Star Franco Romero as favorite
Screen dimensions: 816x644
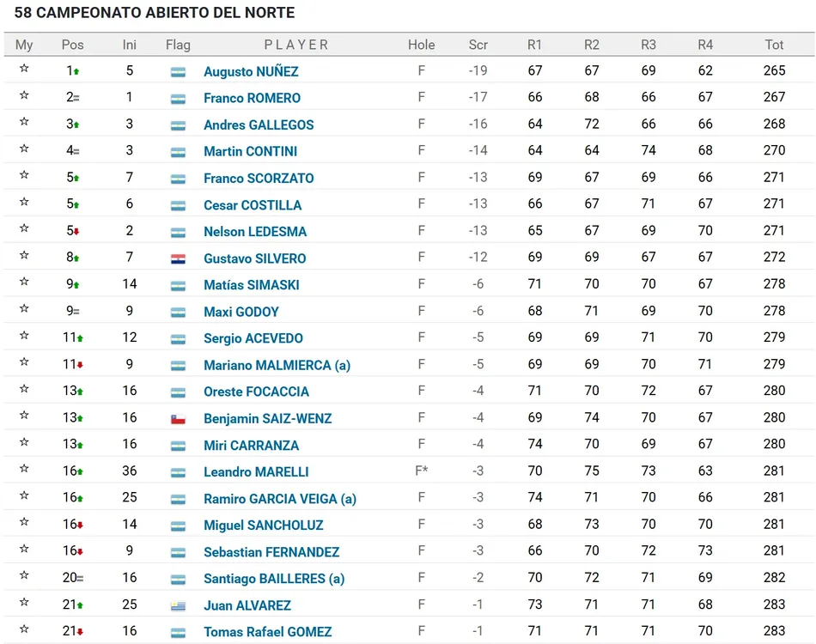(x=24, y=96)
